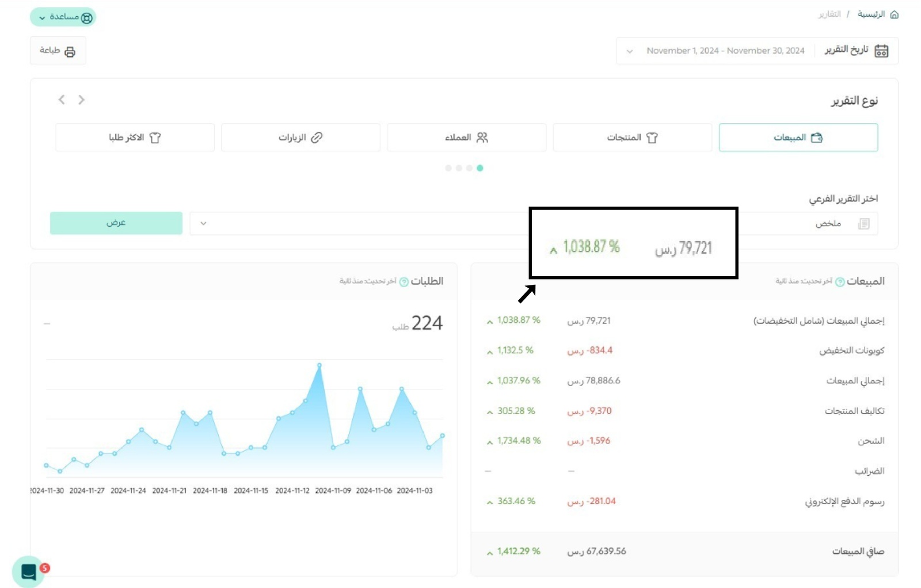This screenshot has width=921, height=588.
Task: Click the document icon beside ملخص
Action: tap(863, 224)
